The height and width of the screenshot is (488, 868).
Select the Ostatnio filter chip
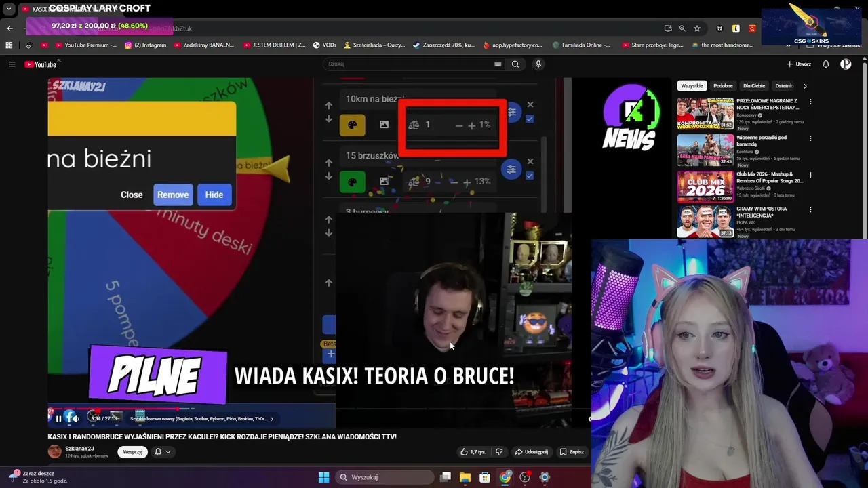click(785, 86)
